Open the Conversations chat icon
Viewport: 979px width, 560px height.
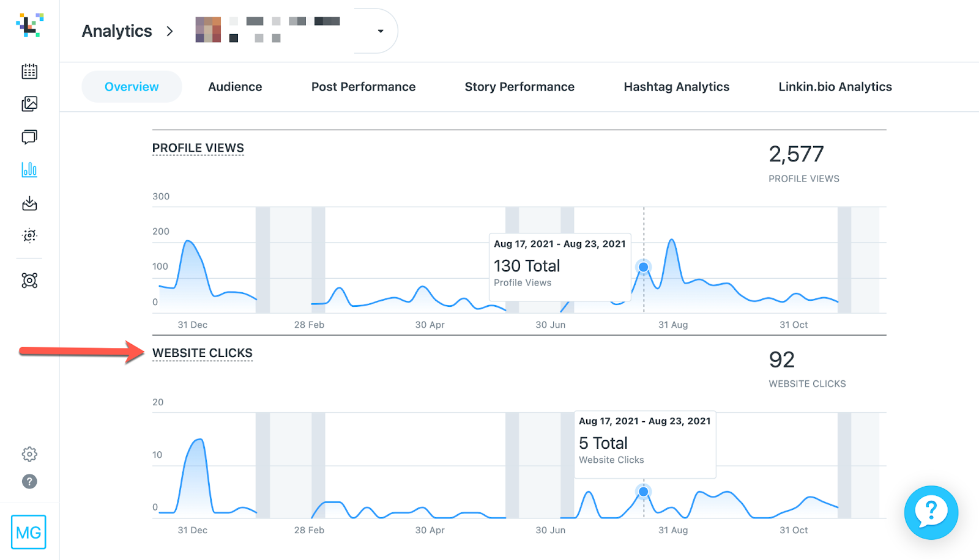(x=29, y=137)
